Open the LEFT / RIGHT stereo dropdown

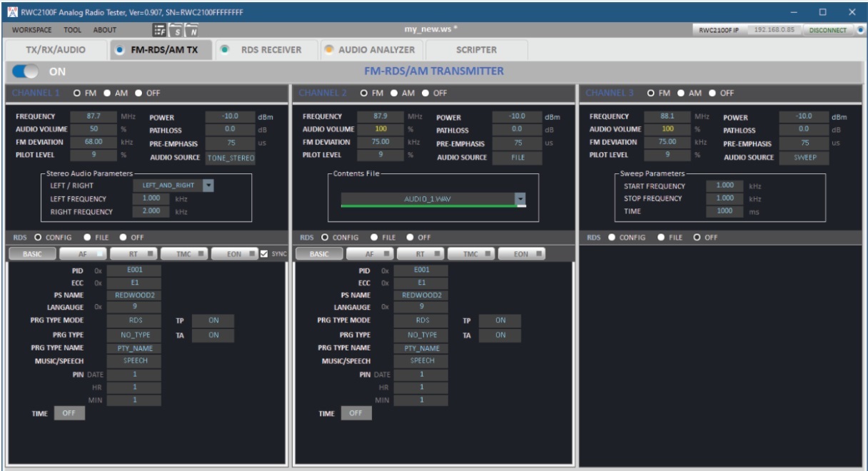[208, 186]
